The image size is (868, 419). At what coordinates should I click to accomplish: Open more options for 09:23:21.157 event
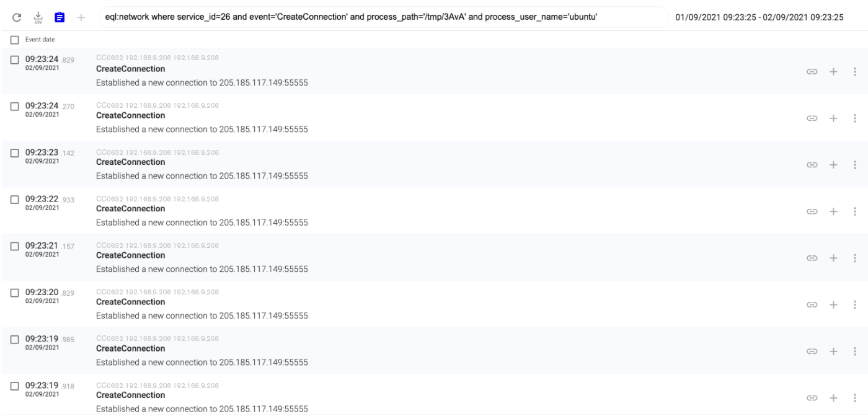coord(855,257)
